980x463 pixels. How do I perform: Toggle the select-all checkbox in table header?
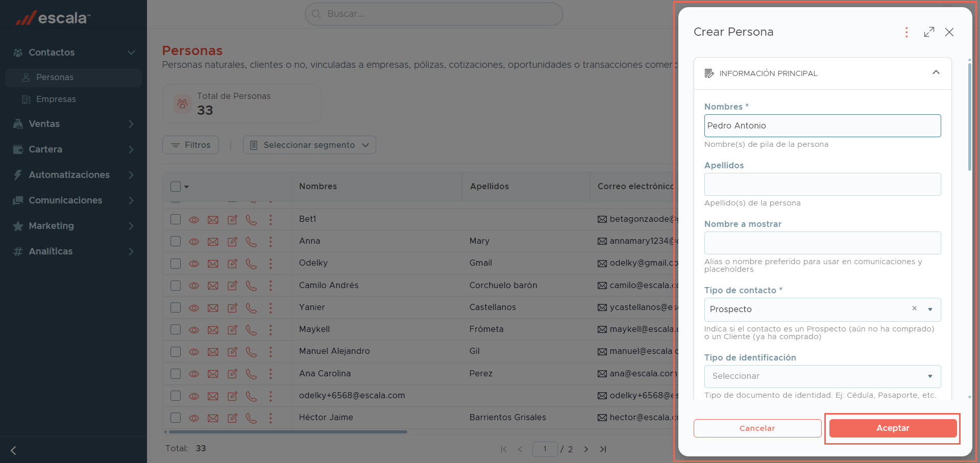click(176, 187)
